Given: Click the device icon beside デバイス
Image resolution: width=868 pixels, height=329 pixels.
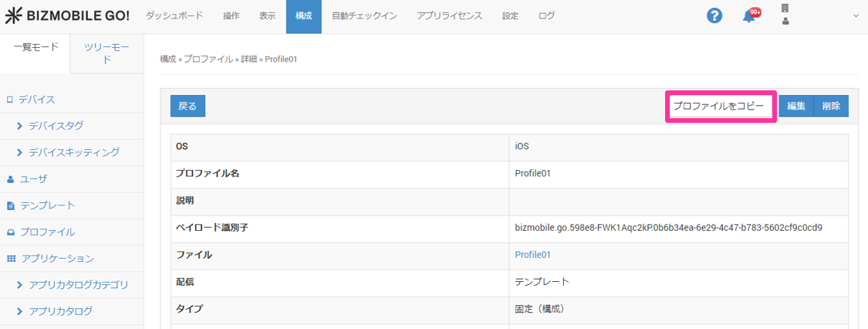Looking at the screenshot, I should 10,100.
